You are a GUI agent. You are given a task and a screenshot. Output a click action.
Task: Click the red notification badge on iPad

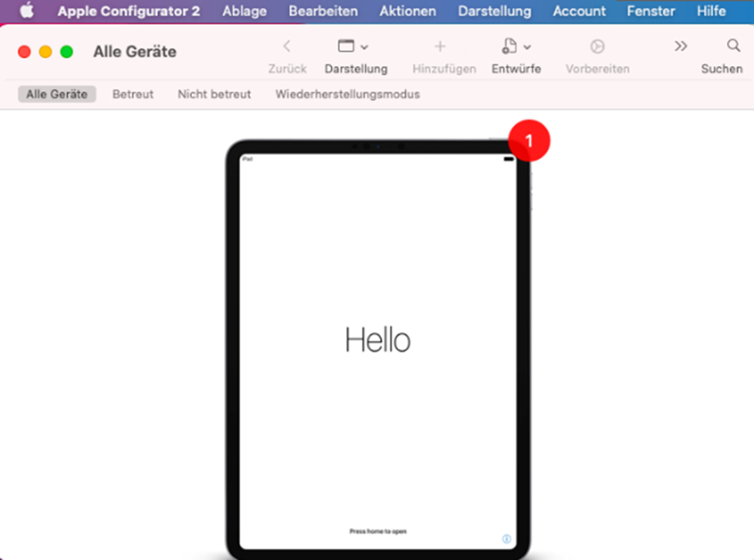(529, 141)
